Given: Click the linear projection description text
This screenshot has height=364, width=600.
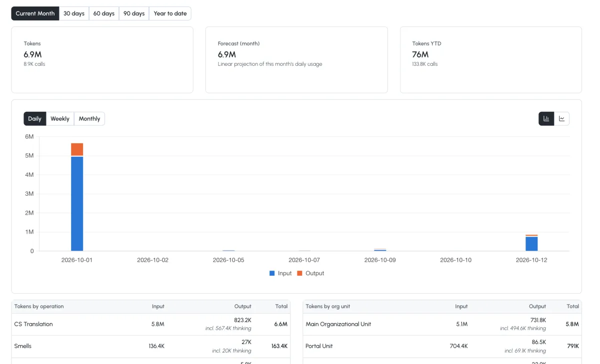Looking at the screenshot, I should 270,64.
